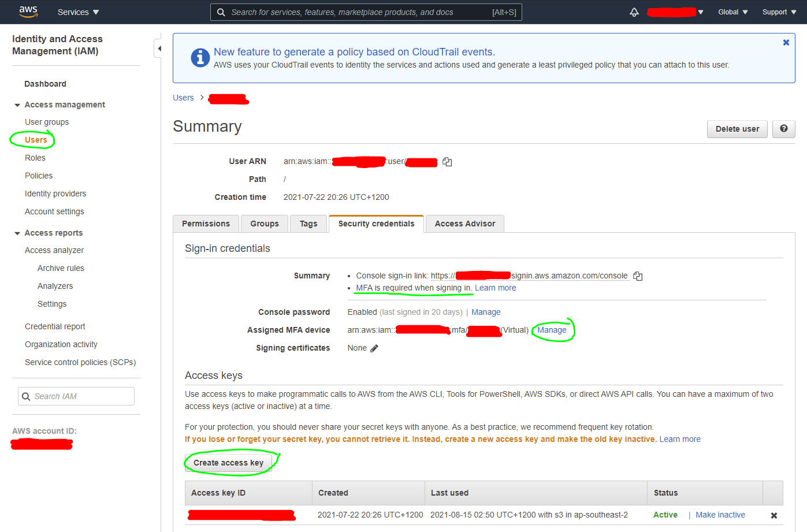Open Account settings in the sidebar
807x532 pixels.
pos(54,211)
